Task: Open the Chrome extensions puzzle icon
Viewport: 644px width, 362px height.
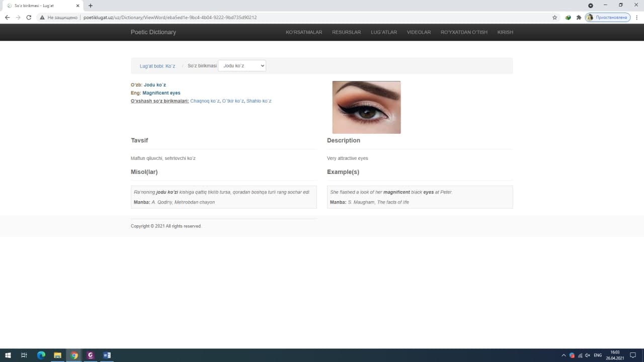Action: [579, 17]
